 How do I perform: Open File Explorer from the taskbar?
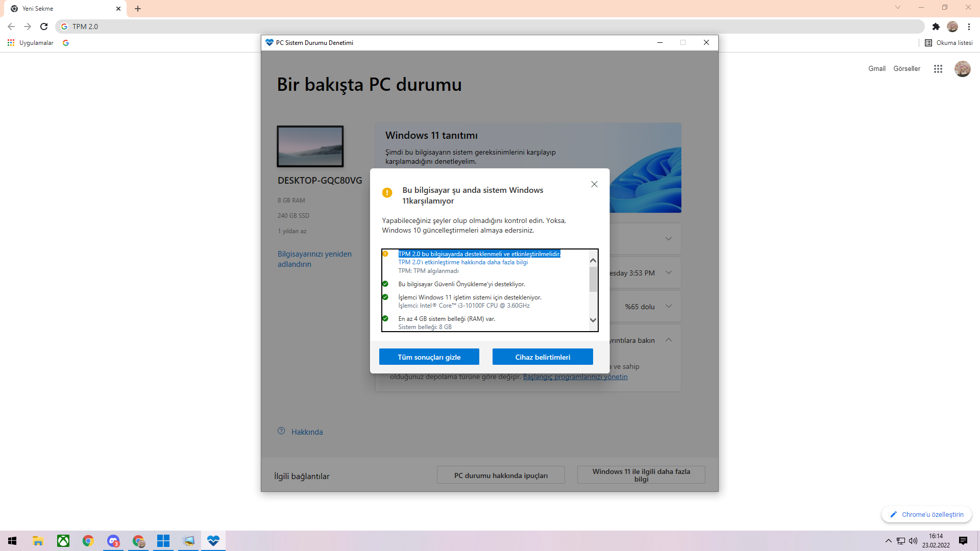pos(38,541)
